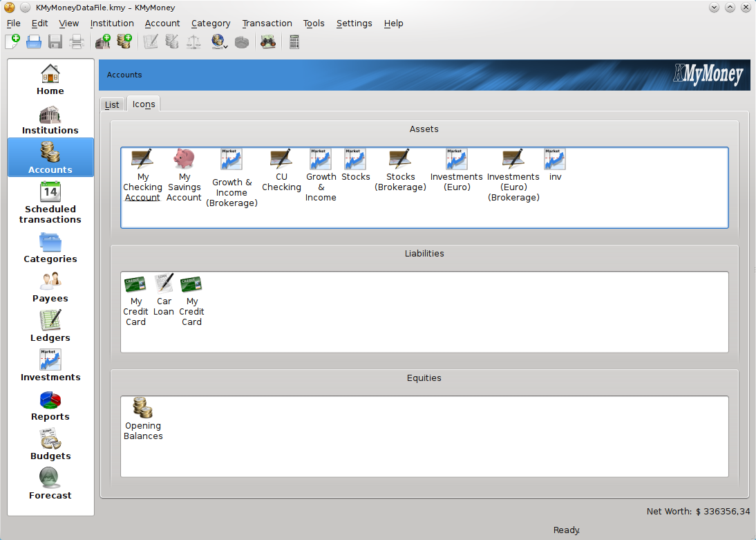Select the Growth & Income (Brokerage) account
The width and height of the screenshot is (756, 540).
click(x=232, y=178)
